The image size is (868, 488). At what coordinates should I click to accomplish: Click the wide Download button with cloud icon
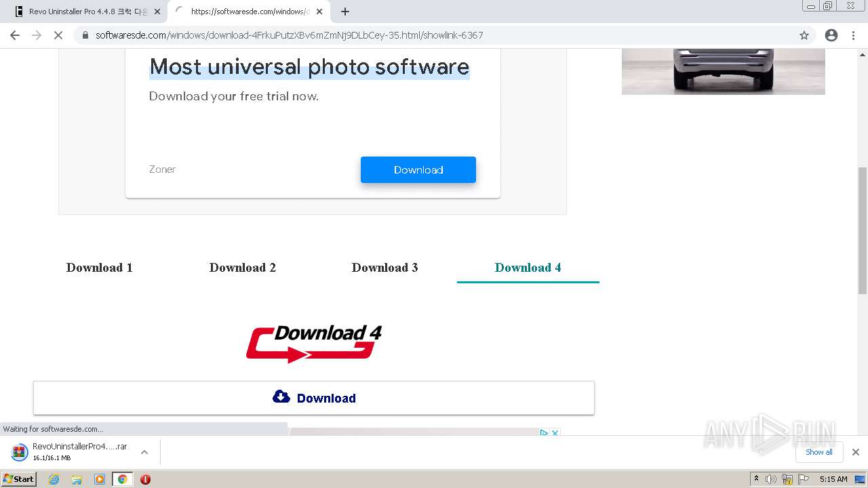pos(314,398)
